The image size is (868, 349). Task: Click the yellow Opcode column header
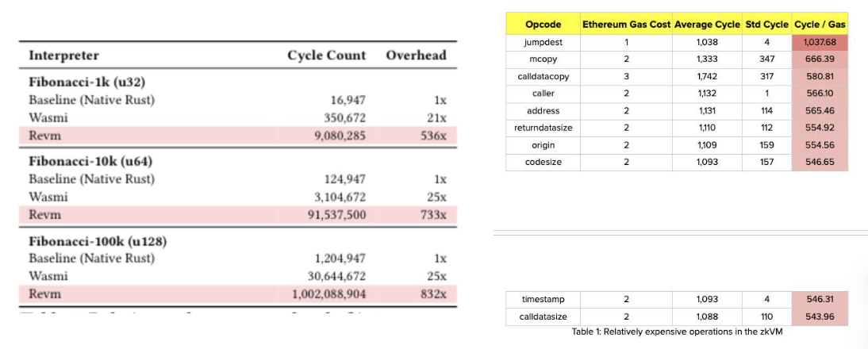click(x=543, y=25)
